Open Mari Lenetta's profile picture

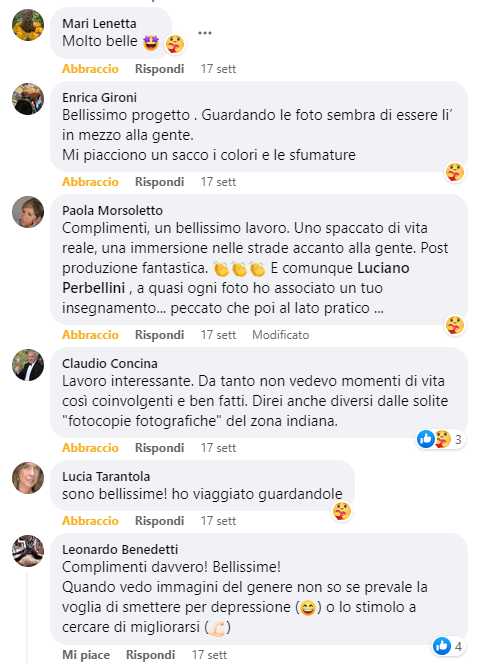[x=28, y=25]
